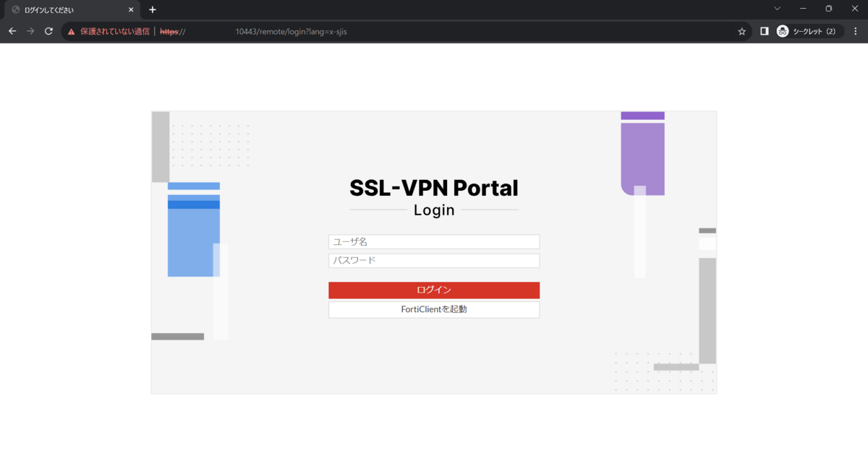868x461 pixels.
Task: Open Chrome's three-dot menu
Action: tap(856, 31)
